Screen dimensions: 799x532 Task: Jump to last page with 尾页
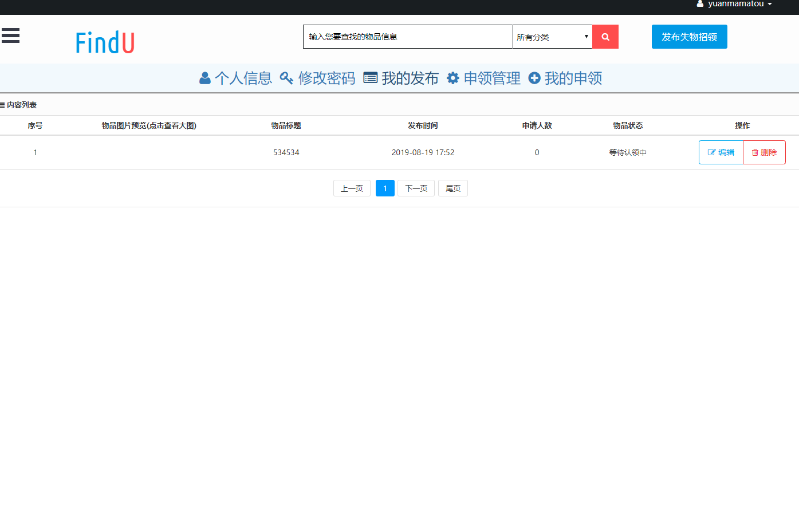[452, 188]
